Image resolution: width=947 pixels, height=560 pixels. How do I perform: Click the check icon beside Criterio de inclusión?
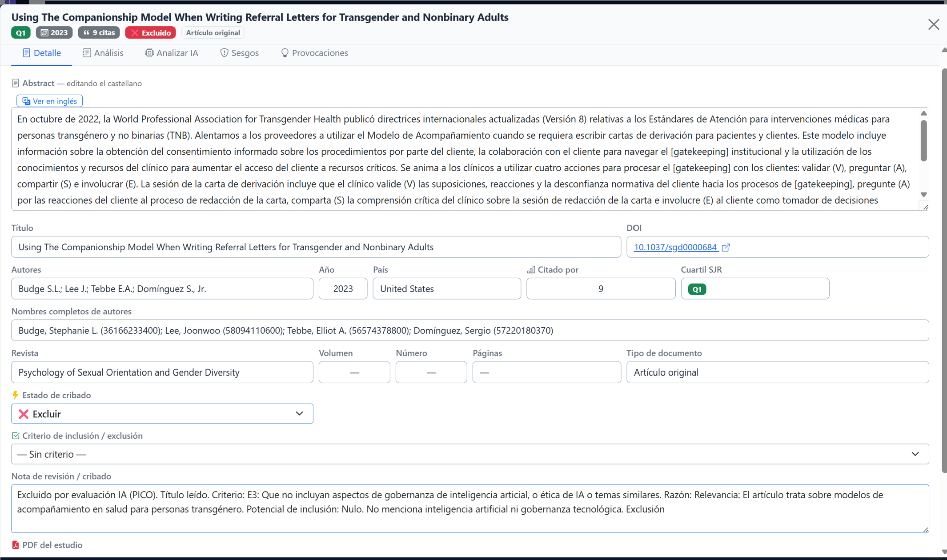16,436
